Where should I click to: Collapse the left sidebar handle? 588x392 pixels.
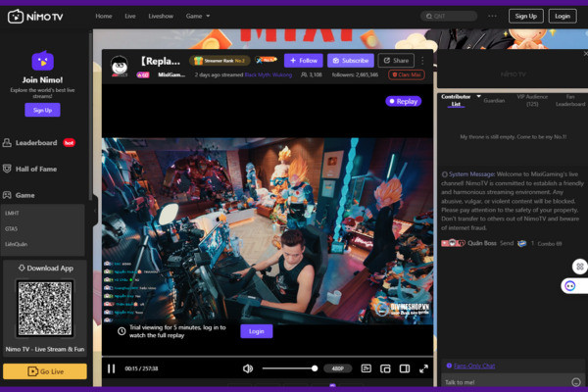pyautogui.click(x=95, y=211)
